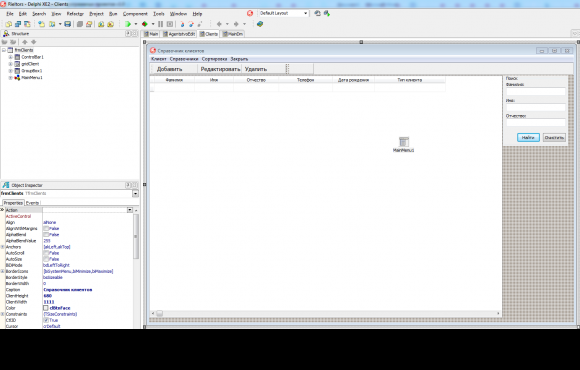This screenshot has height=370, width=580.
Task: Select the MainMenu1 component icon on form
Action: point(404,142)
